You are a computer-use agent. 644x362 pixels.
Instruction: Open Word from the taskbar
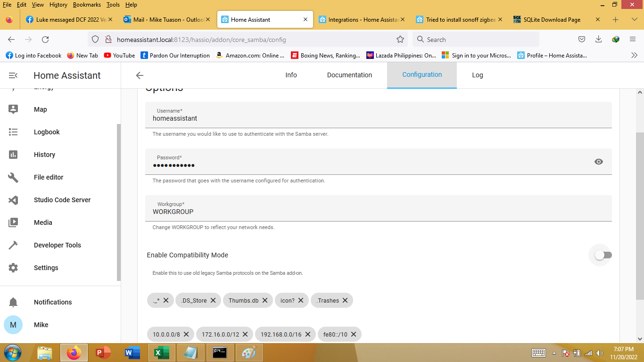coord(132,353)
